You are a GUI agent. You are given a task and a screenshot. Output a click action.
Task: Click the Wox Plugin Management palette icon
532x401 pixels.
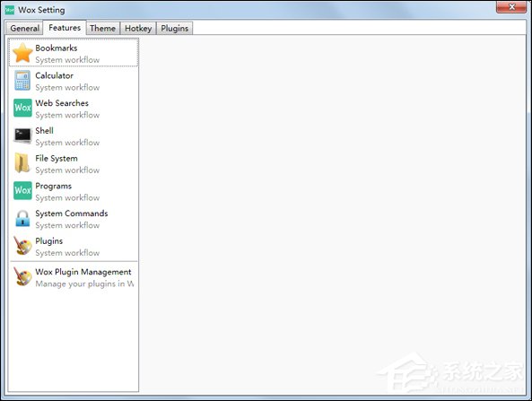pos(22,276)
